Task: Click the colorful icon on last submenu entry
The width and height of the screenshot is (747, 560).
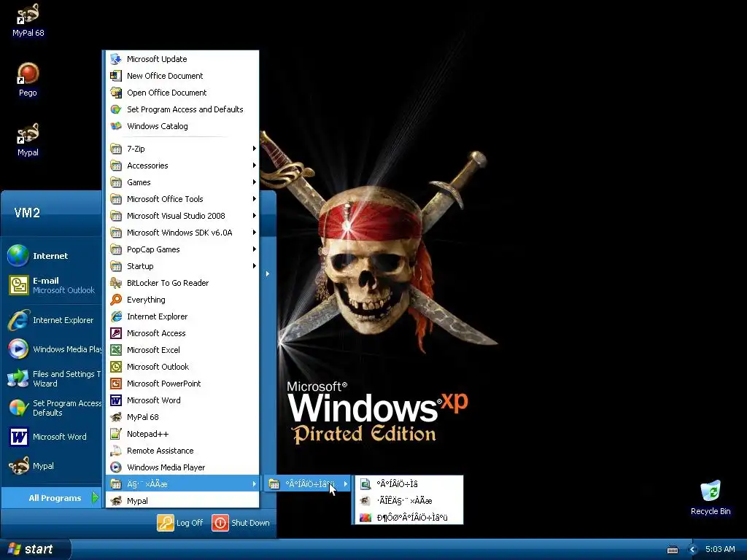Action: coord(365,518)
